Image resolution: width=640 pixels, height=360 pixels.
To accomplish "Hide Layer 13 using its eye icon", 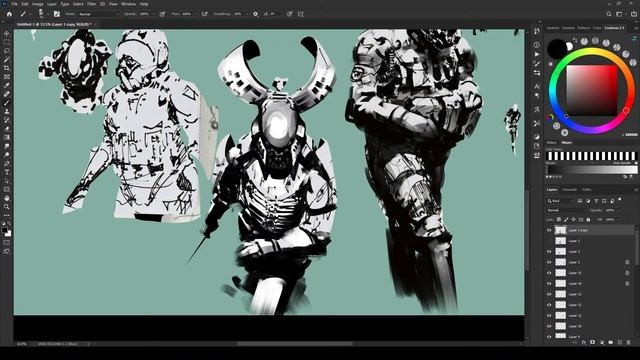I will click(x=549, y=294).
